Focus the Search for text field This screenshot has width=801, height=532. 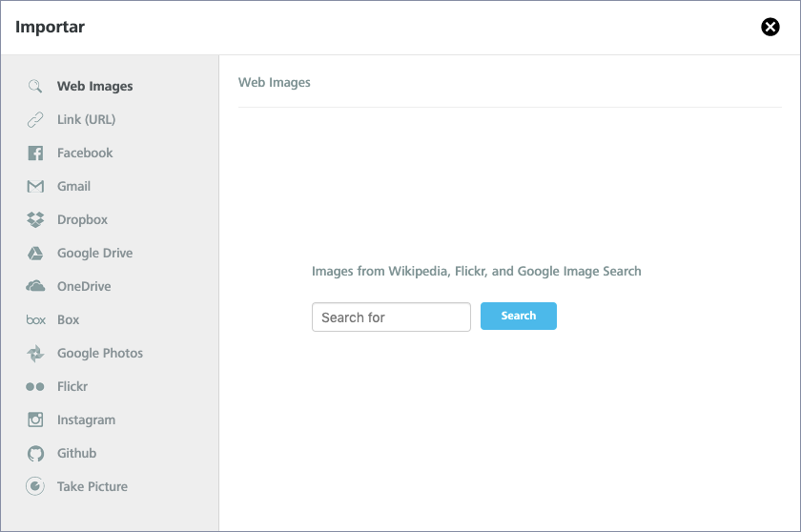click(391, 317)
